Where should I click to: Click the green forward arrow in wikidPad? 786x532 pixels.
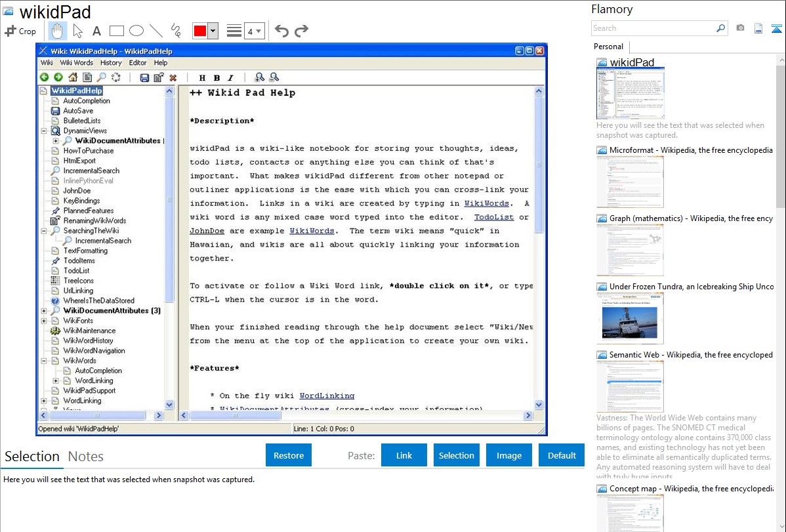(58, 77)
